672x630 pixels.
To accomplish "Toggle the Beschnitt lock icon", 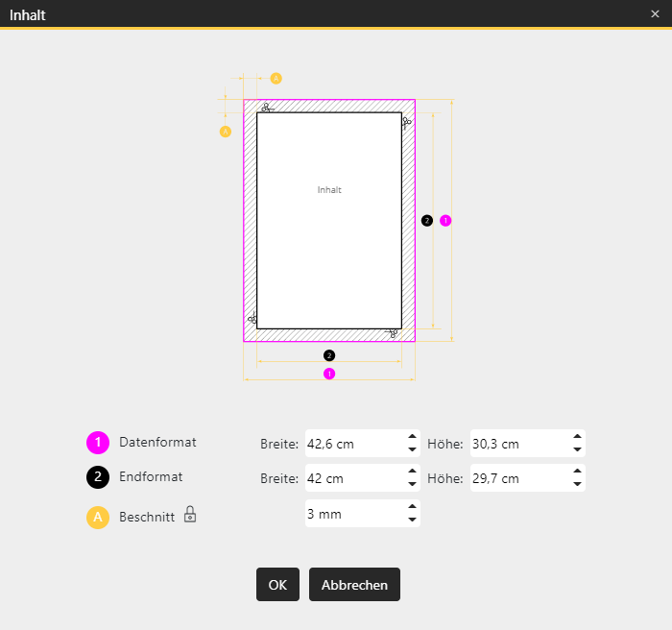I will coord(190,515).
